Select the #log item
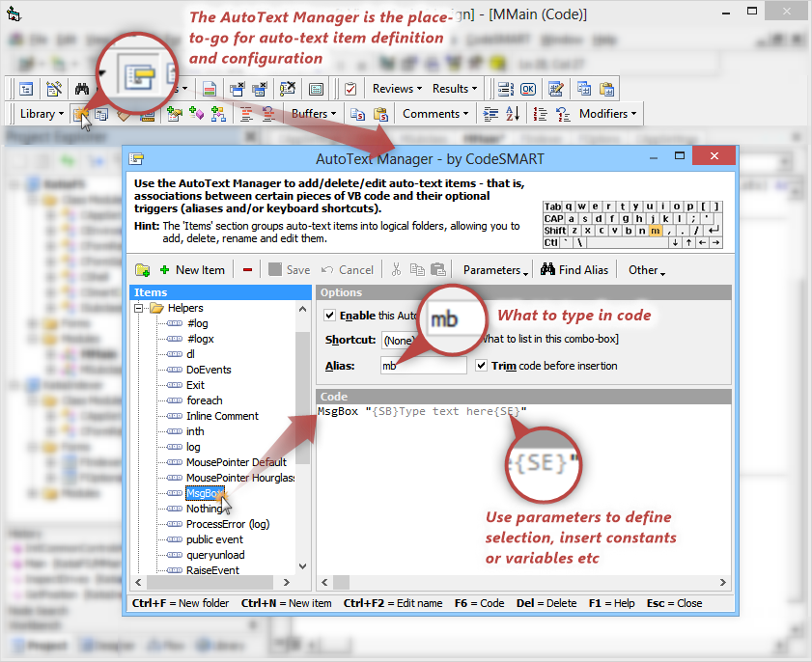Screen dimensions: 812x662 197,323
